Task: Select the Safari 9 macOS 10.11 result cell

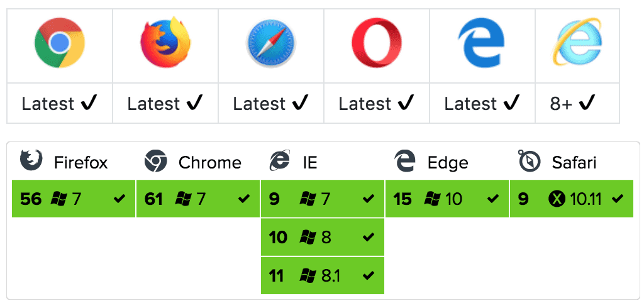Action: (571, 198)
